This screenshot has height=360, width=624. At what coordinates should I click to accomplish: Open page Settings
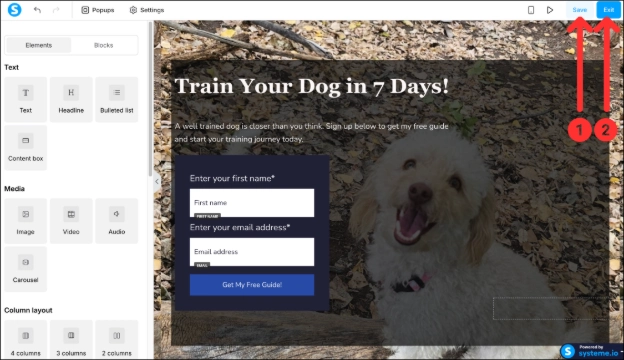click(147, 10)
